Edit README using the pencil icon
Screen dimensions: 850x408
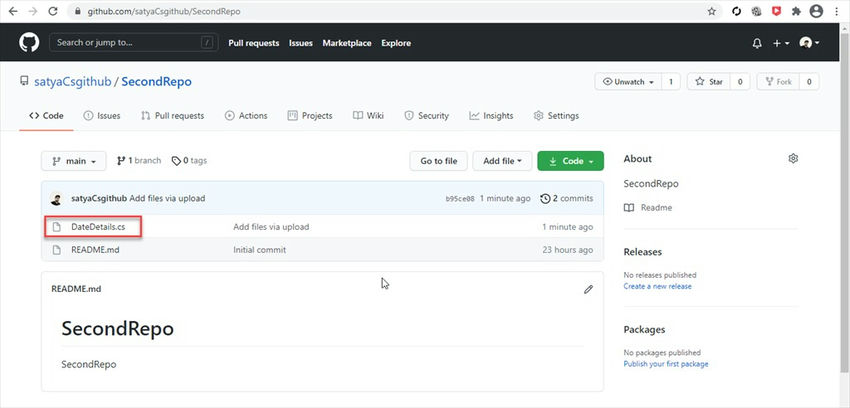pyautogui.click(x=588, y=289)
